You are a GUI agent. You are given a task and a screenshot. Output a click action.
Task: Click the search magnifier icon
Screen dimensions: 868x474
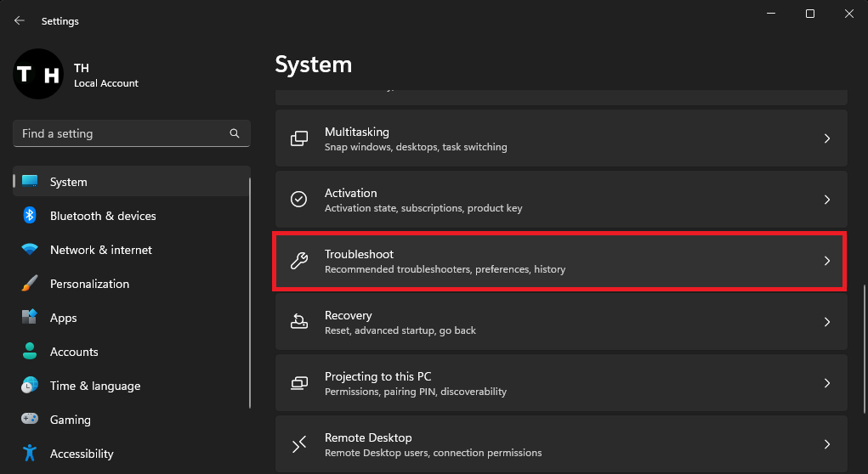(x=235, y=133)
